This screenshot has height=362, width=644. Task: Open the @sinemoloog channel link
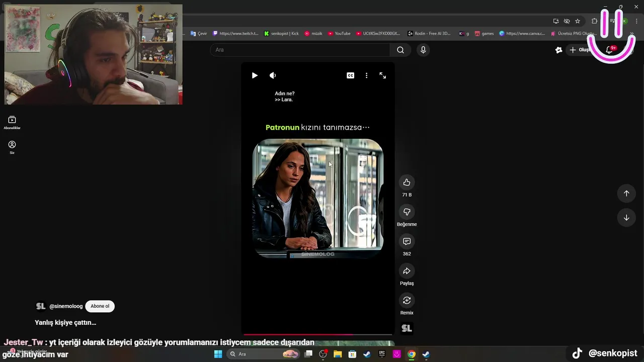click(x=66, y=306)
